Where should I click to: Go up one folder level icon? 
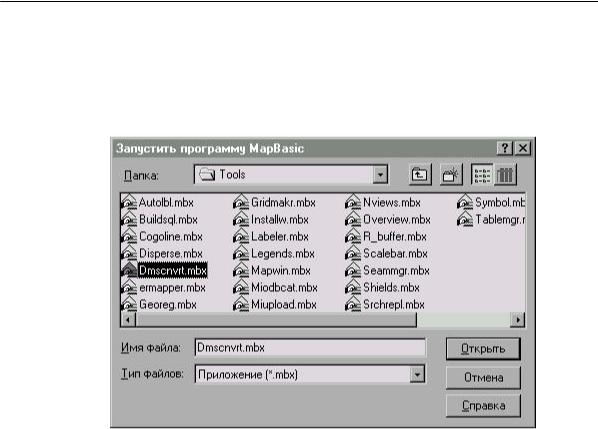(420, 175)
